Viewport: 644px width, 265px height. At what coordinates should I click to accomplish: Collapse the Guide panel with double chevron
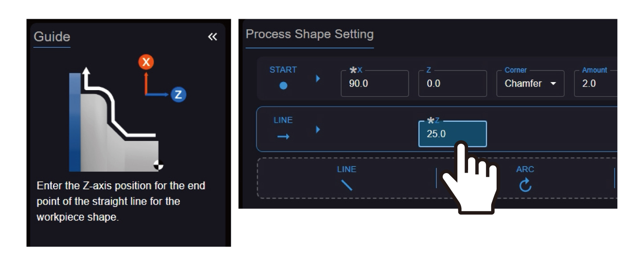[212, 37]
